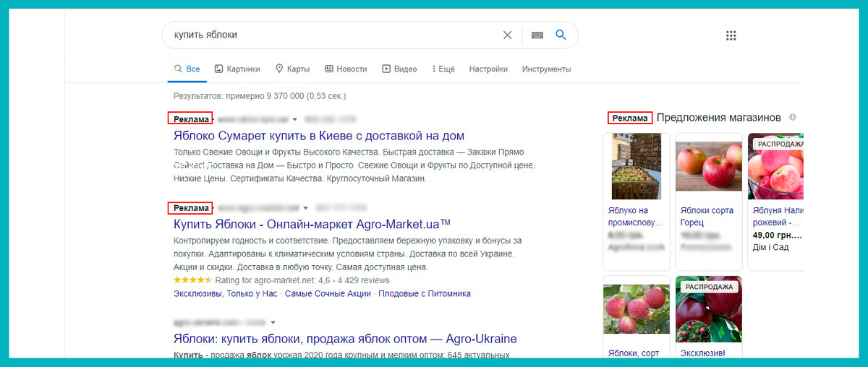The width and height of the screenshot is (868, 367).
Task: Open 'Яблоки сорта Горец' product title
Action: (x=707, y=216)
